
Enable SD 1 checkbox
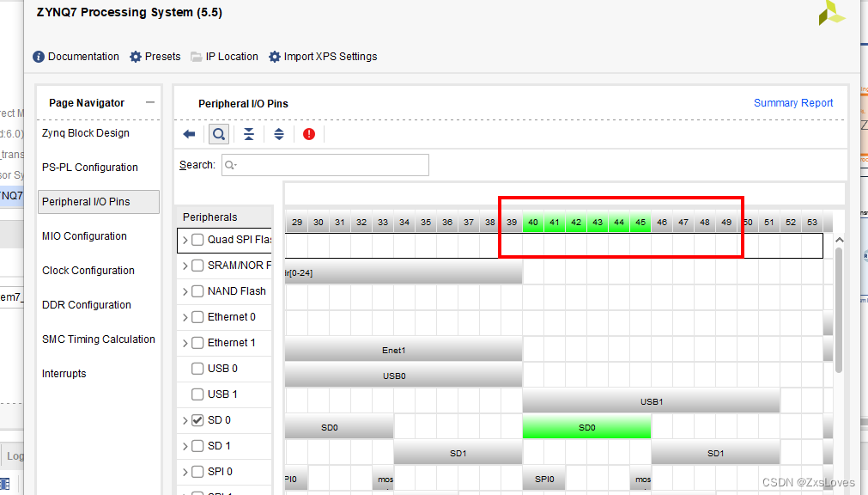point(197,446)
